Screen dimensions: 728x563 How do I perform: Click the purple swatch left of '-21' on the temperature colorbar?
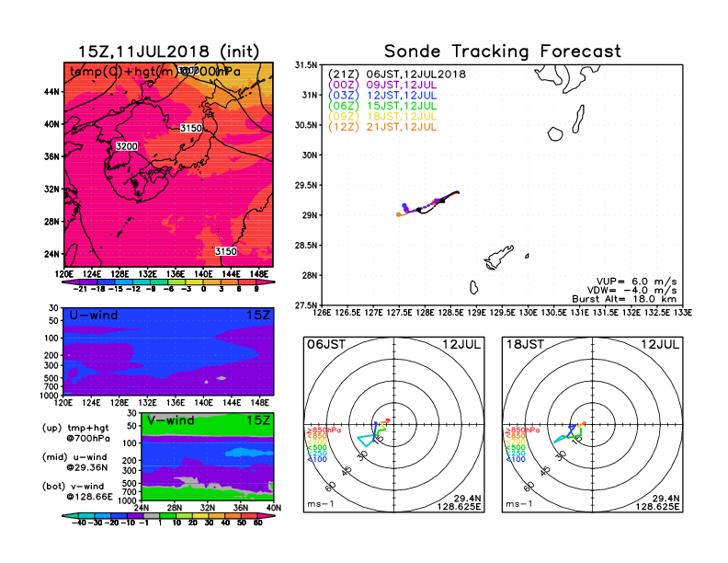(x=71, y=282)
